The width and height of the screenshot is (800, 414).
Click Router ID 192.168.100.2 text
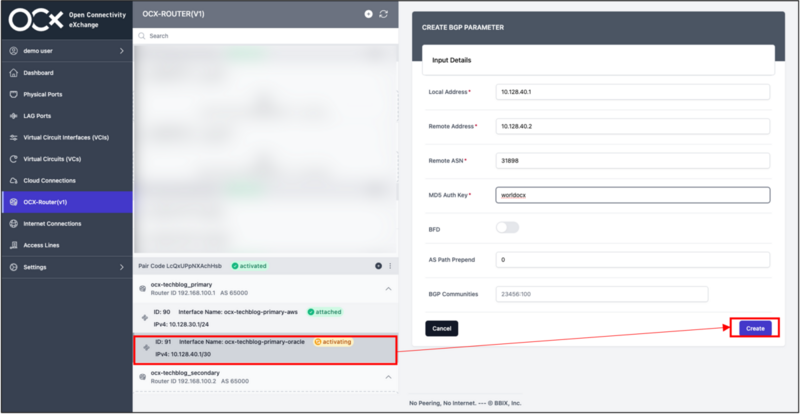[183, 381]
